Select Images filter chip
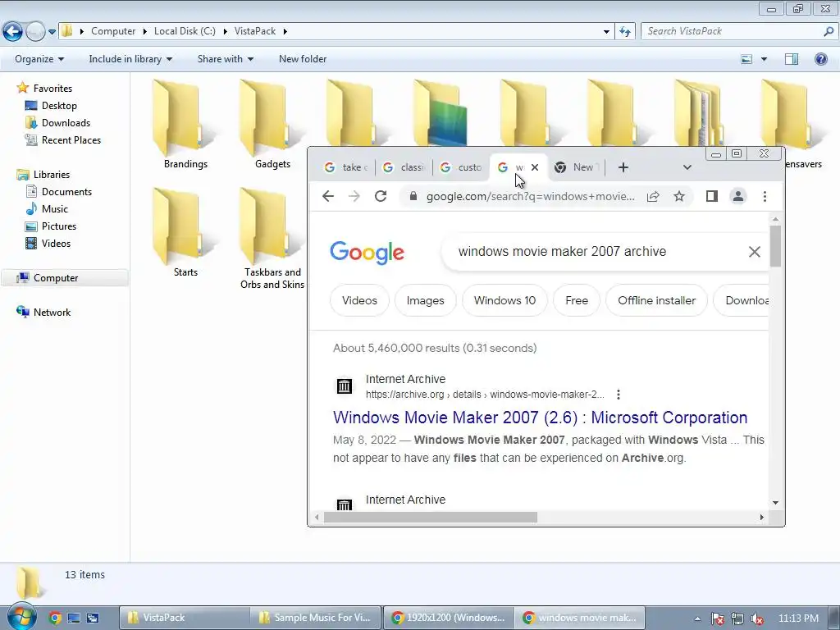This screenshot has height=630, width=840. pyautogui.click(x=426, y=300)
